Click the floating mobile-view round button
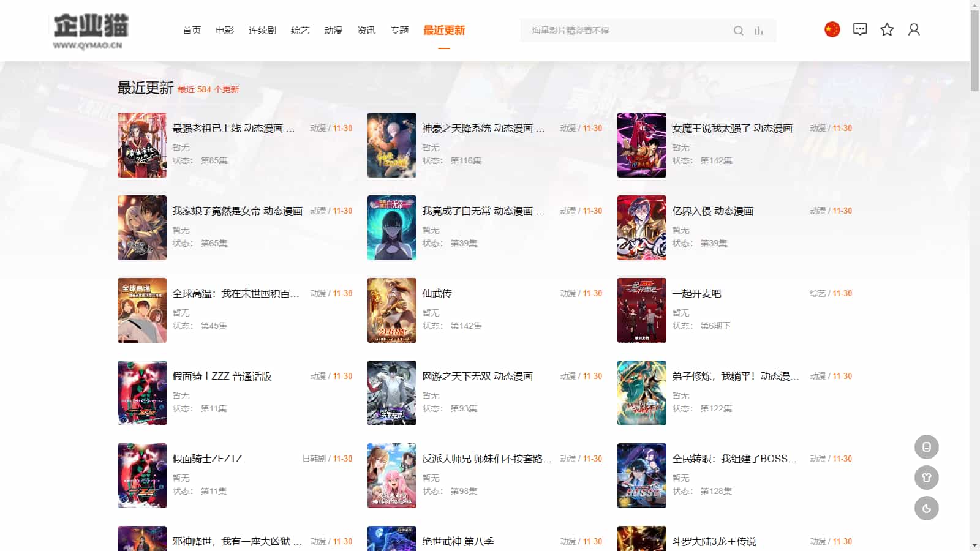 pos(927,447)
